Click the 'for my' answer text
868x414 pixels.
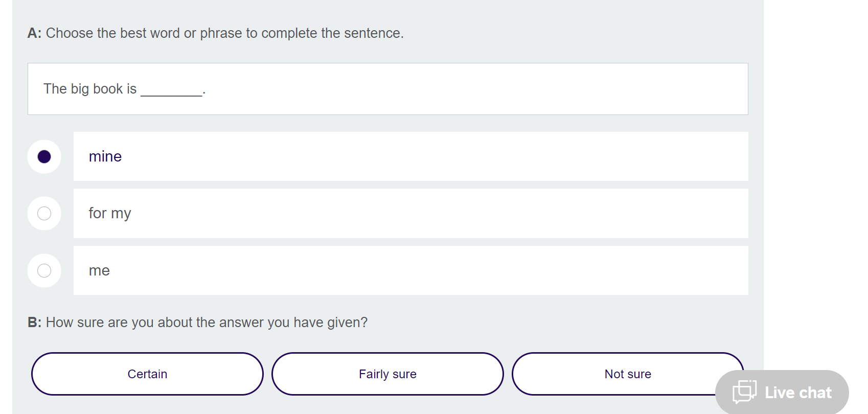point(110,213)
